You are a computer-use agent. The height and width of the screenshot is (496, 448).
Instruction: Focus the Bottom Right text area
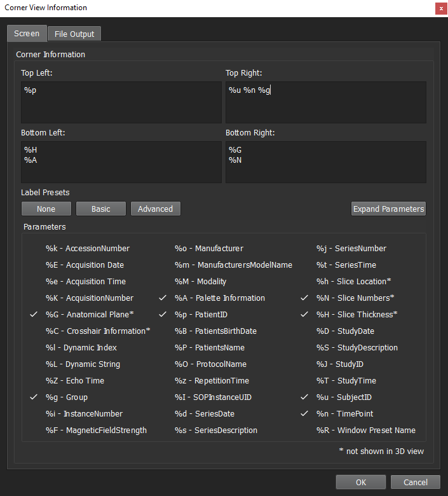click(x=325, y=162)
